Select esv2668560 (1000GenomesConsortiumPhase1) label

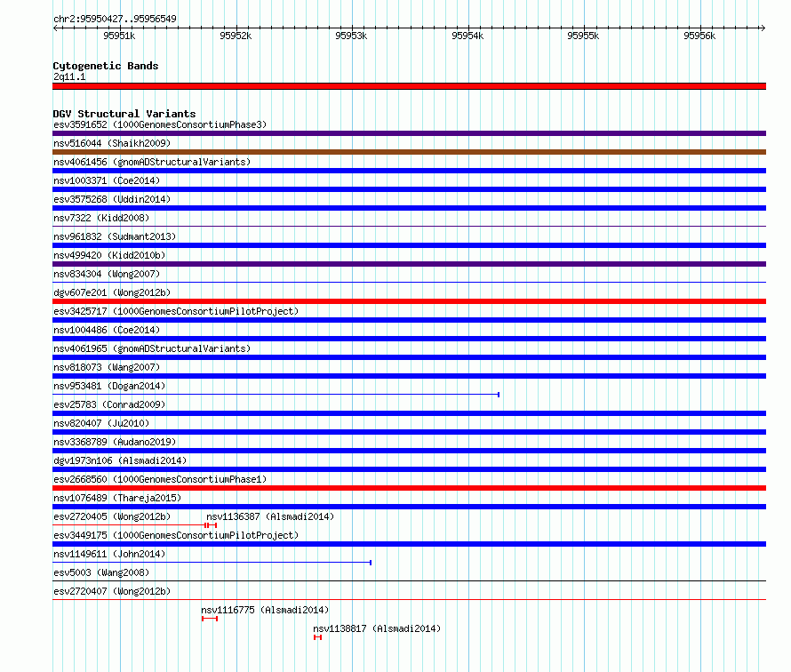[x=160, y=479]
